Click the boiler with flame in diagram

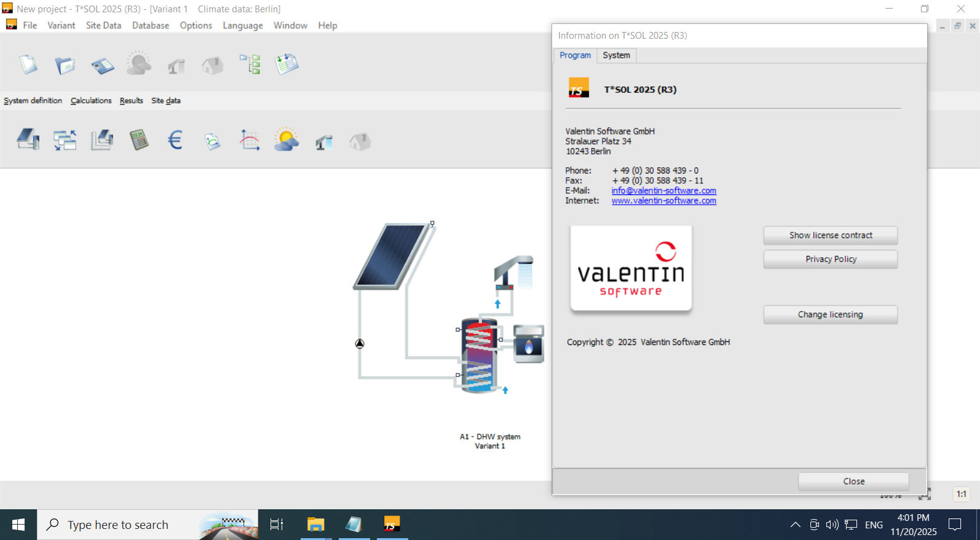click(528, 344)
